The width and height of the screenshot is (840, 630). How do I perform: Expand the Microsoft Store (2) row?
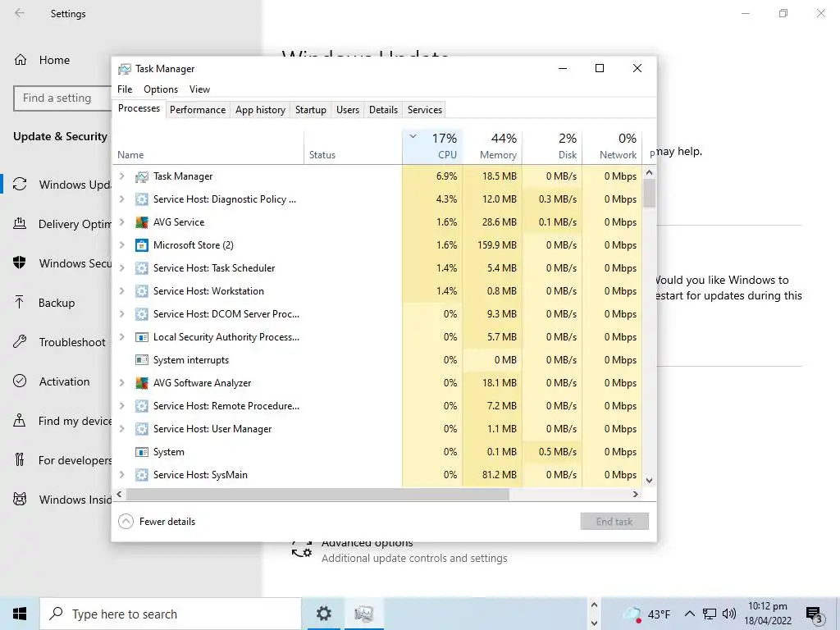tap(122, 244)
